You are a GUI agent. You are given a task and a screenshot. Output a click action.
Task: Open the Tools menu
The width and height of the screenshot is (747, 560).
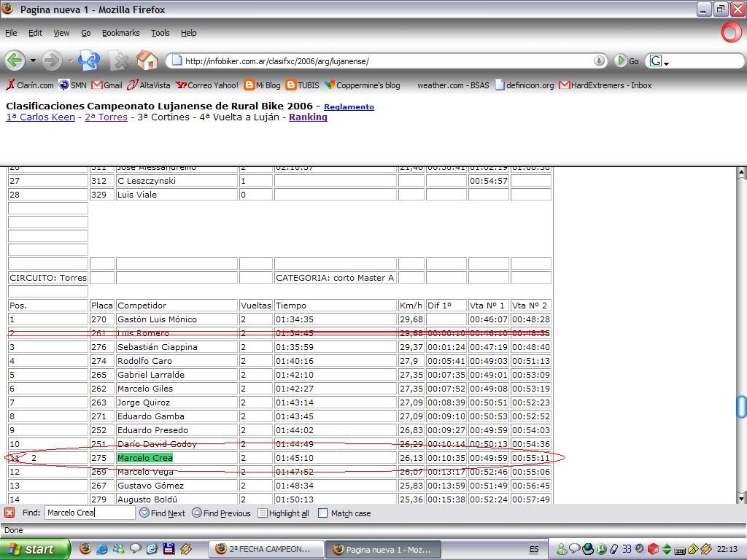160,33
